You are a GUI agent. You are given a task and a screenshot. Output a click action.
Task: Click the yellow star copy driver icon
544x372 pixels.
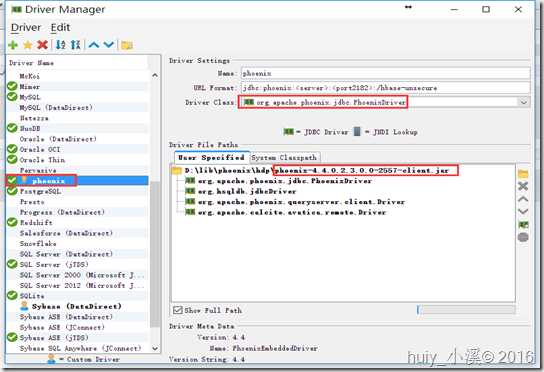[x=27, y=45]
